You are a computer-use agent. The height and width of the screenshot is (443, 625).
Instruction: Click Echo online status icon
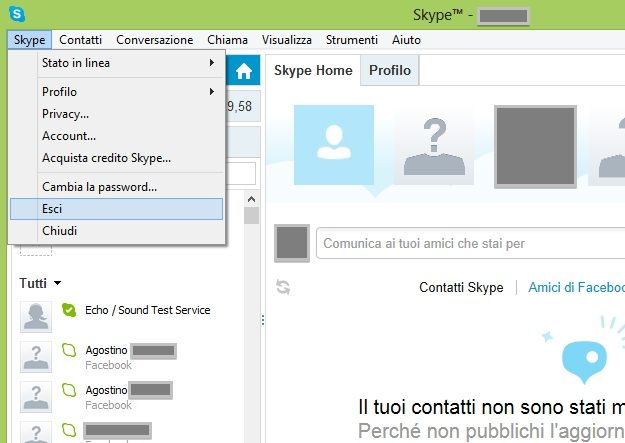tap(69, 310)
